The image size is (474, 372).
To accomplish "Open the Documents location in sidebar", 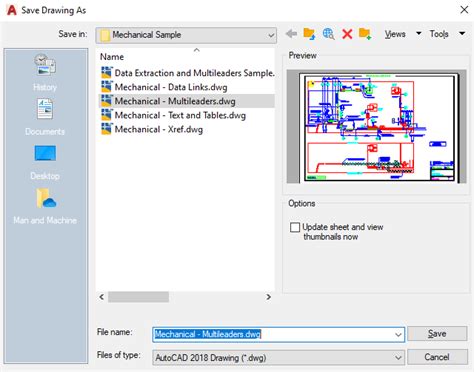I will (45, 117).
